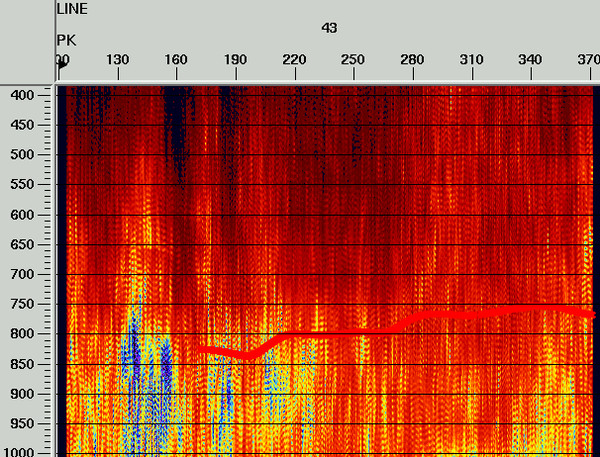600x457 pixels.
Task: Click the black position marker arrow
Action: coord(62,65)
